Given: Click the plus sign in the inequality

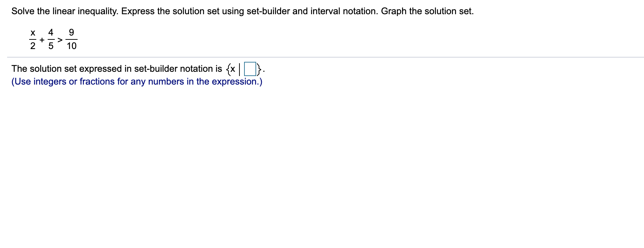Looking at the screenshot, I should pyautogui.click(x=42, y=40).
